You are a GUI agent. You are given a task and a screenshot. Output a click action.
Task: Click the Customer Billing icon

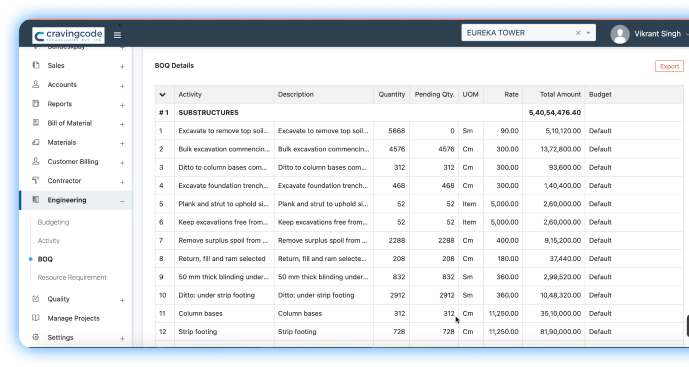[x=36, y=161]
